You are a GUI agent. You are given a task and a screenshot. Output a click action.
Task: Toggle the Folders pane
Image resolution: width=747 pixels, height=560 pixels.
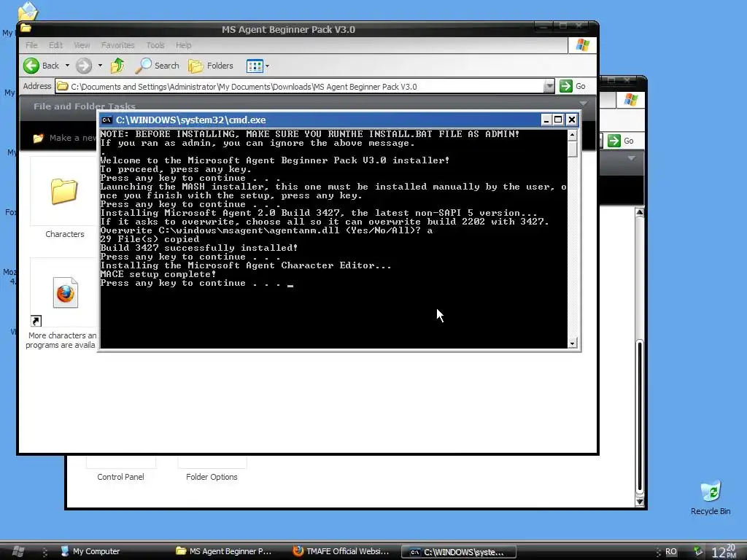(x=211, y=66)
